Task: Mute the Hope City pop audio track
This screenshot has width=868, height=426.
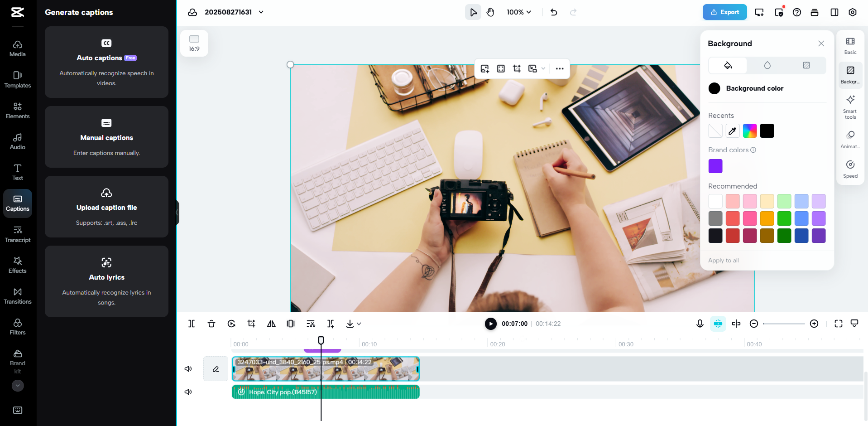Action: (x=188, y=392)
